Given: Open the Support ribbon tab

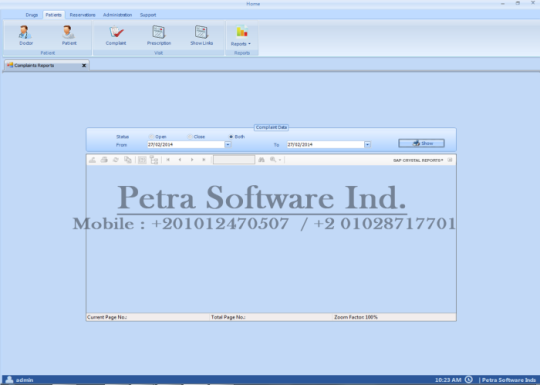Looking at the screenshot, I should pos(148,15).
